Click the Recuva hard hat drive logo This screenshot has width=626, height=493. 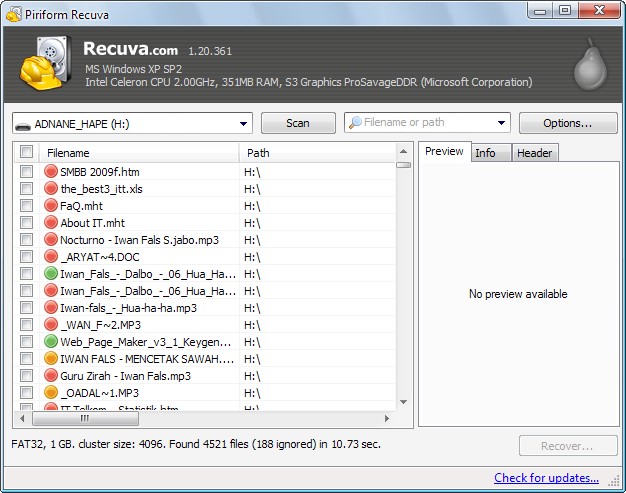point(46,63)
